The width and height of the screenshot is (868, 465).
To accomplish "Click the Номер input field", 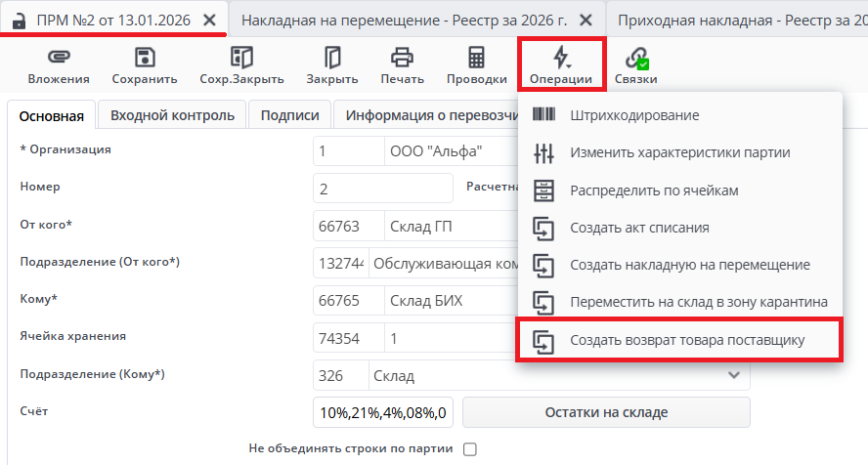I will click(383, 189).
